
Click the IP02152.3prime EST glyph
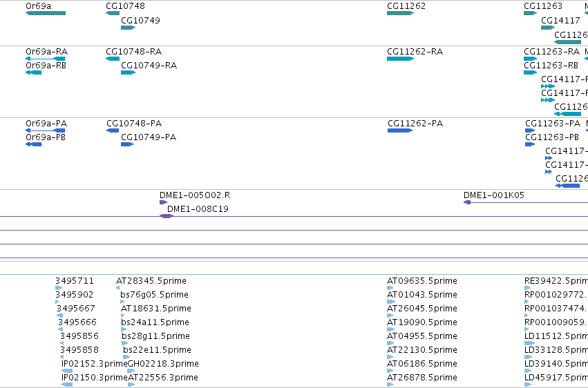pyautogui.click(x=67, y=371)
